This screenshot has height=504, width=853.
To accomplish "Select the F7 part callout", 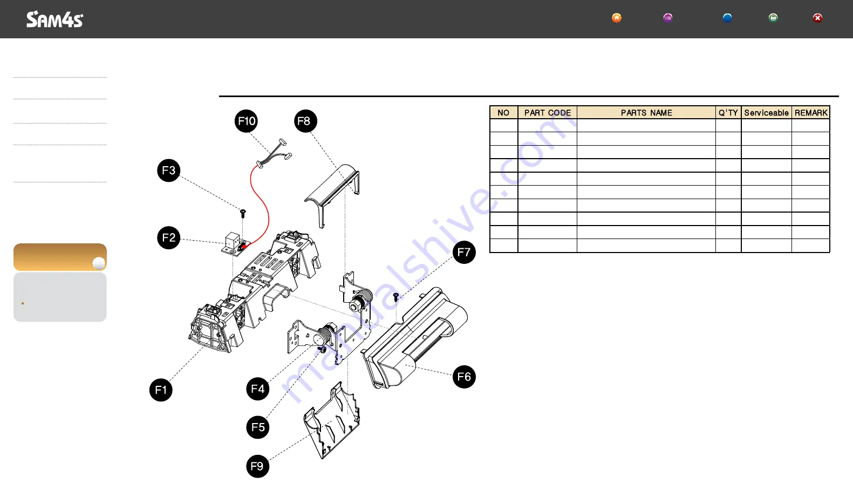I will pyautogui.click(x=464, y=252).
